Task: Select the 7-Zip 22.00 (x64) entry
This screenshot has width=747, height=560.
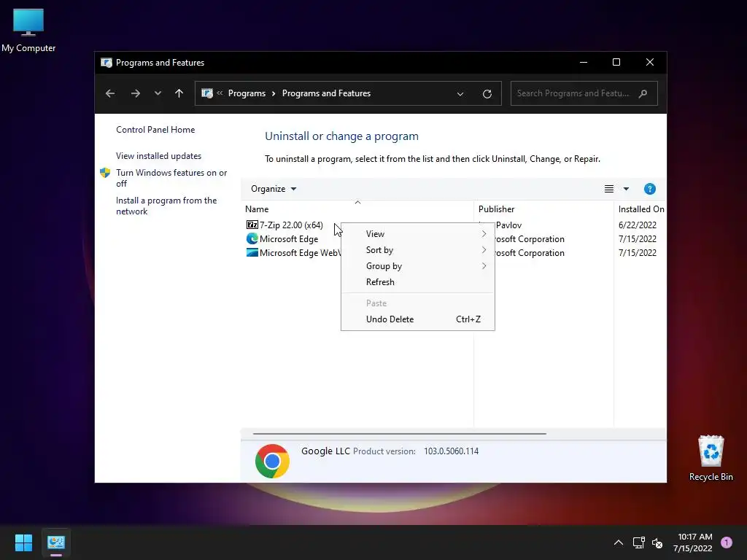Action: click(x=291, y=225)
